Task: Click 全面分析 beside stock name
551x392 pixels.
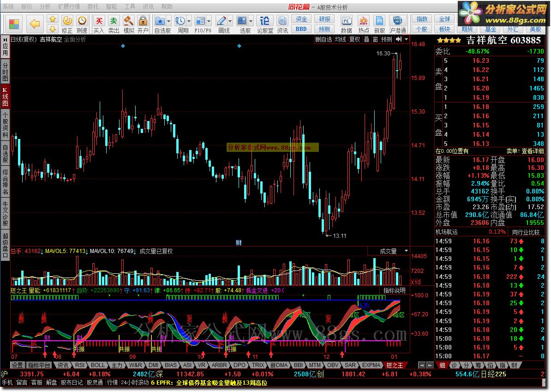Action: tap(75, 39)
